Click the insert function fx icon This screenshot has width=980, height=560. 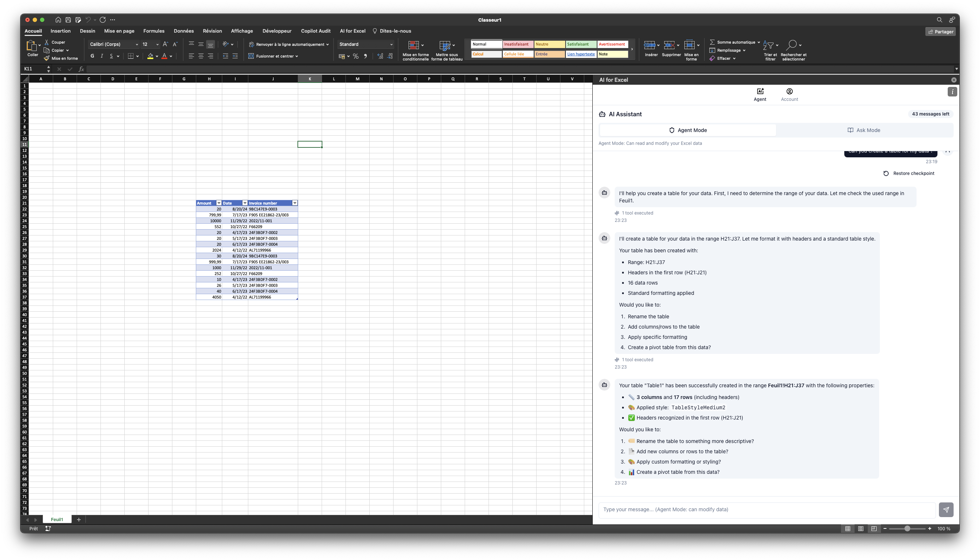pyautogui.click(x=81, y=69)
